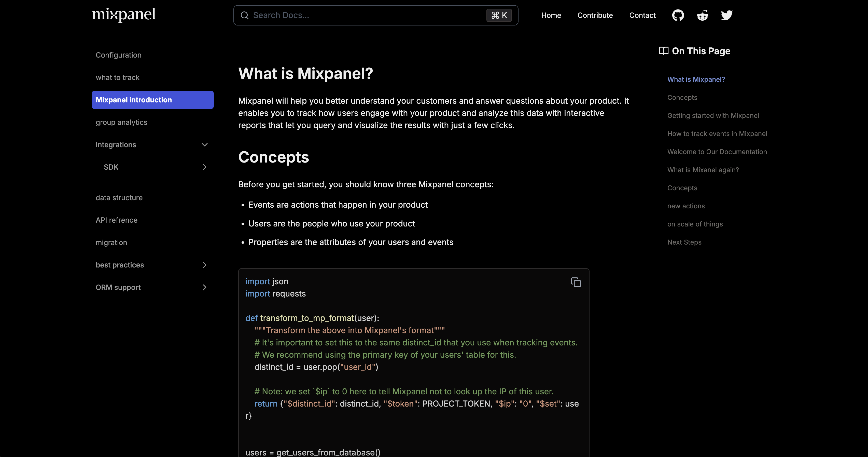Select group analytics in sidebar
The height and width of the screenshot is (457, 868).
click(121, 123)
